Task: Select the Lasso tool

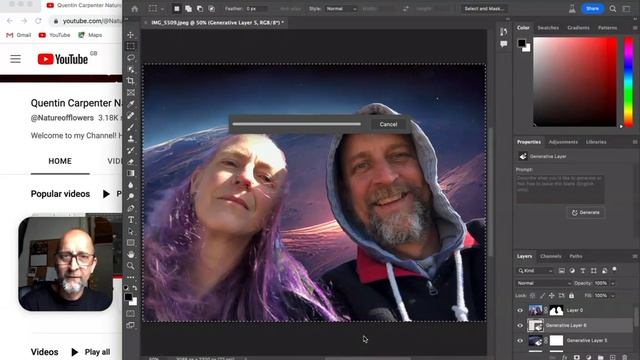Action: [131, 58]
